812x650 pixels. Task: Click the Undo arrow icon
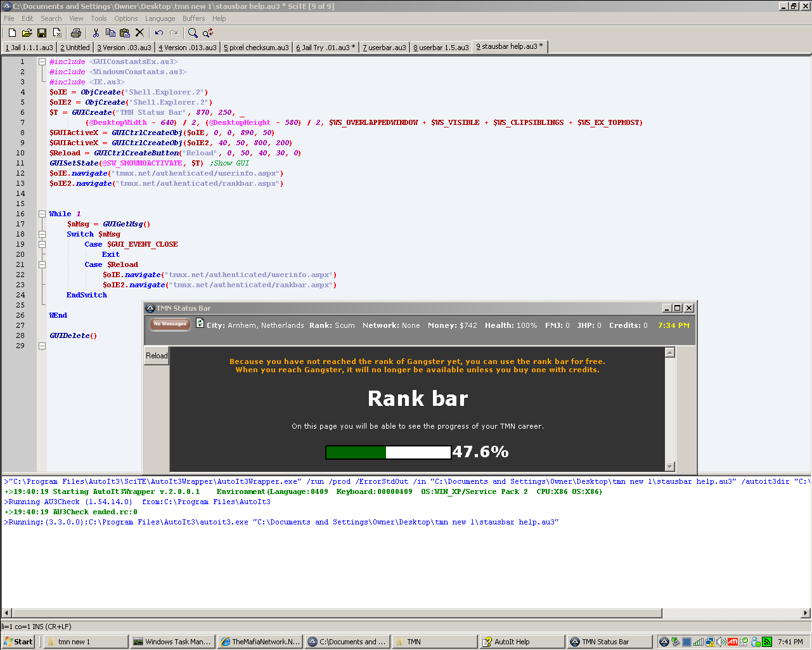coord(158,33)
